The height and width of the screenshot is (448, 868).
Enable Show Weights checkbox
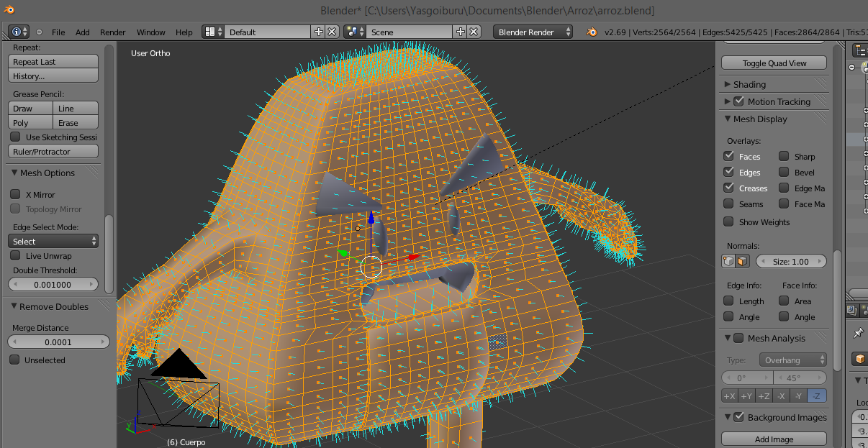click(x=729, y=221)
